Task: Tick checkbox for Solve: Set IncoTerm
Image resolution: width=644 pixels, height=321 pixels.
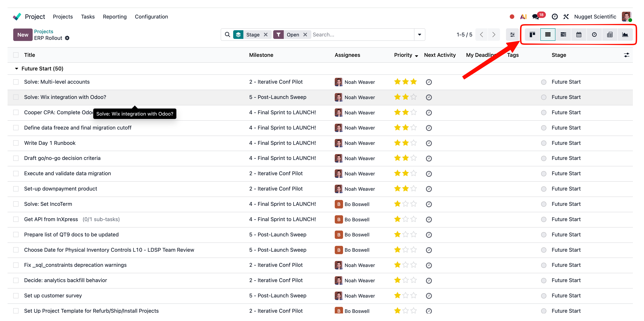Action: 16,204
